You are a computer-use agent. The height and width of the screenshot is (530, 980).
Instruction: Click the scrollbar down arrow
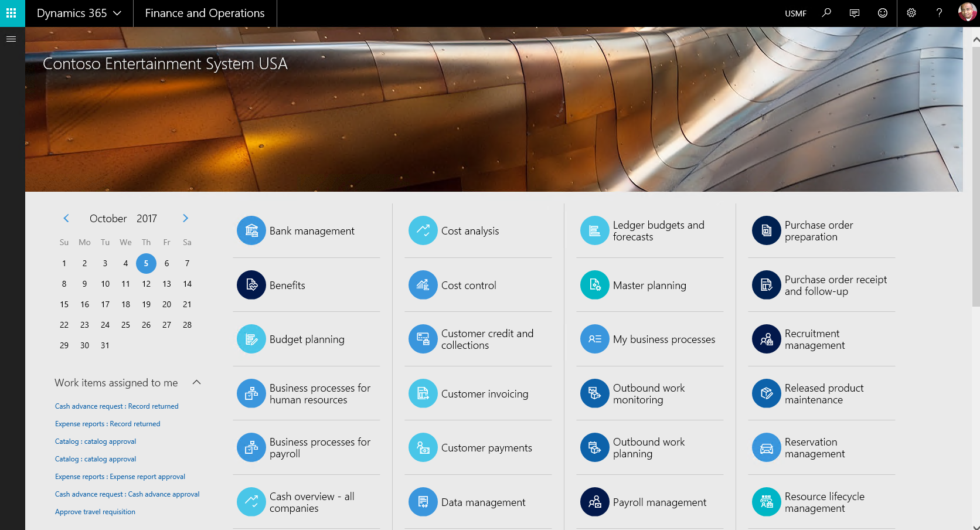coord(976,526)
